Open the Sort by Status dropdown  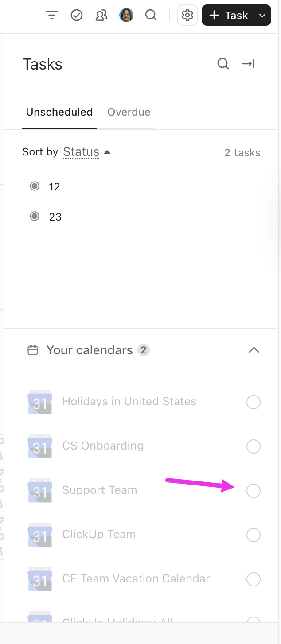click(x=81, y=152)
